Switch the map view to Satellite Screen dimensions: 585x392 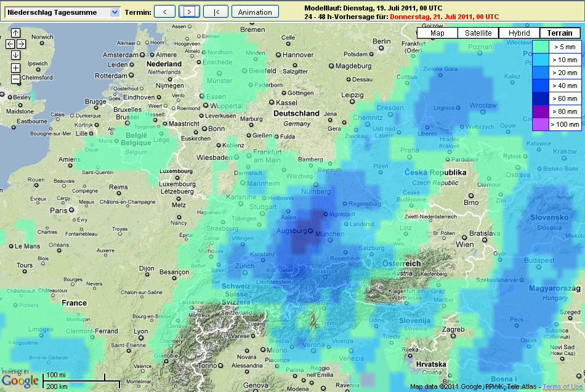(x=478, y=33)
